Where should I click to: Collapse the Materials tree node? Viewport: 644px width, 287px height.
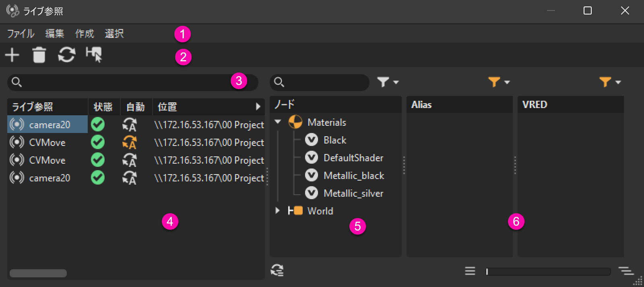coord(278,122)
